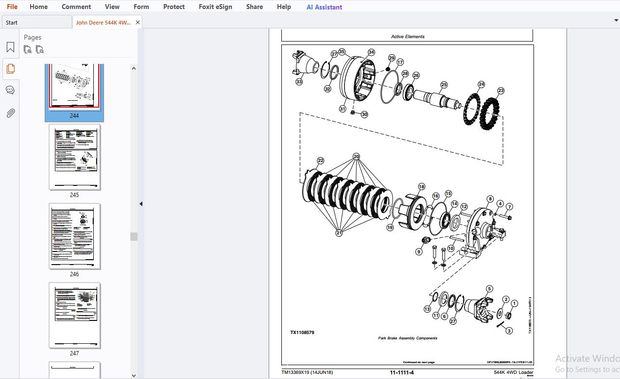Click the thumbnail scrollbar up arrow
Viewport: 620px width, 379px height.
134,68
